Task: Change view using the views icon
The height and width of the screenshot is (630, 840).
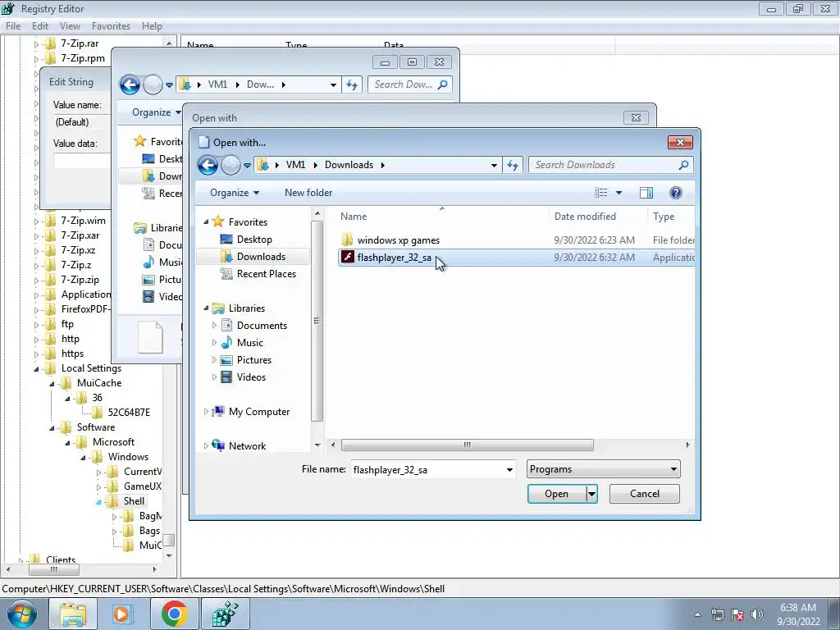Action: click(x=601, y=193)
